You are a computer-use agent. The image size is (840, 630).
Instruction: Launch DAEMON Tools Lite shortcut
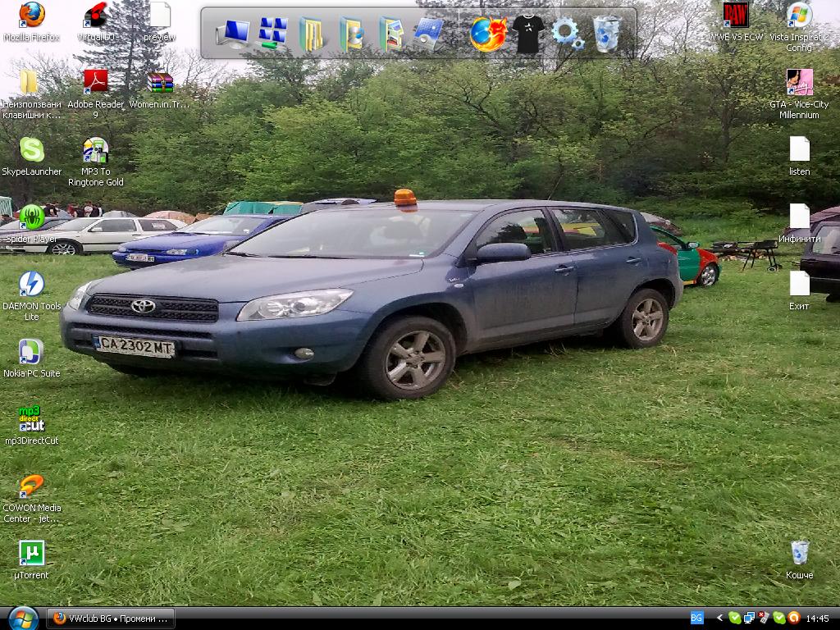(31, 285)
